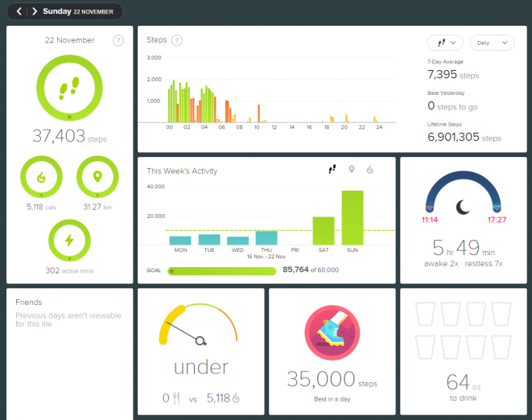Open help for 22 November tile

(x=118, y=41)
